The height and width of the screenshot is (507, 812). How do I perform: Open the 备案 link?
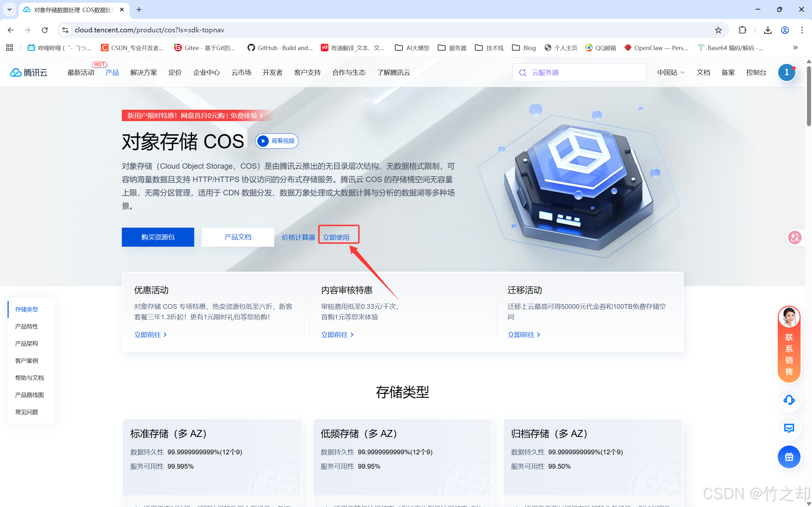(x=728, y=72)
